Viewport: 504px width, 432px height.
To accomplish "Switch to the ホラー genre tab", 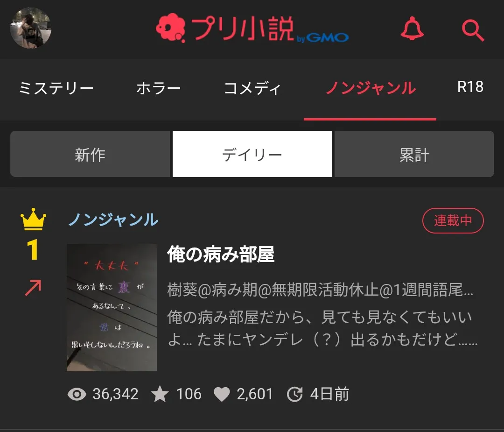I will click(x=159, y=88).
